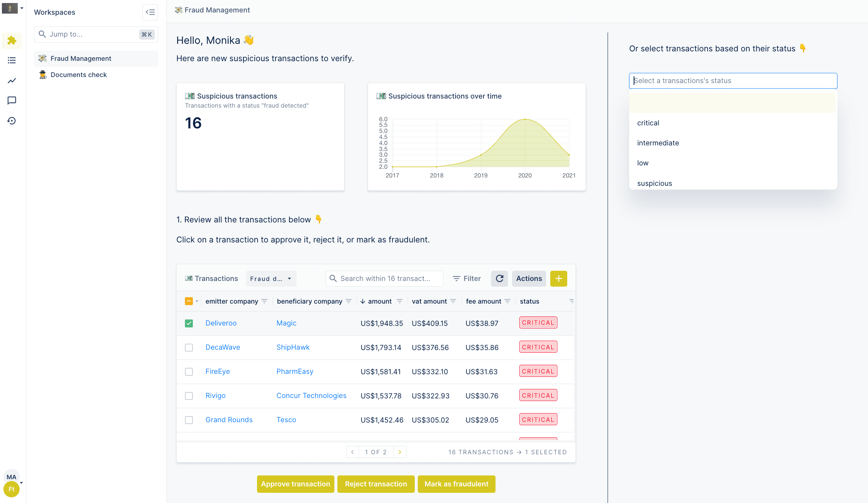Click the yellow plus add button

(x=559, y=279)
